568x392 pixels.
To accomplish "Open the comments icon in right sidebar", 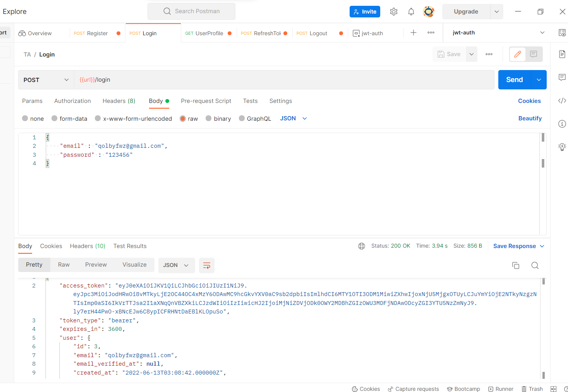I will (562, 77).
